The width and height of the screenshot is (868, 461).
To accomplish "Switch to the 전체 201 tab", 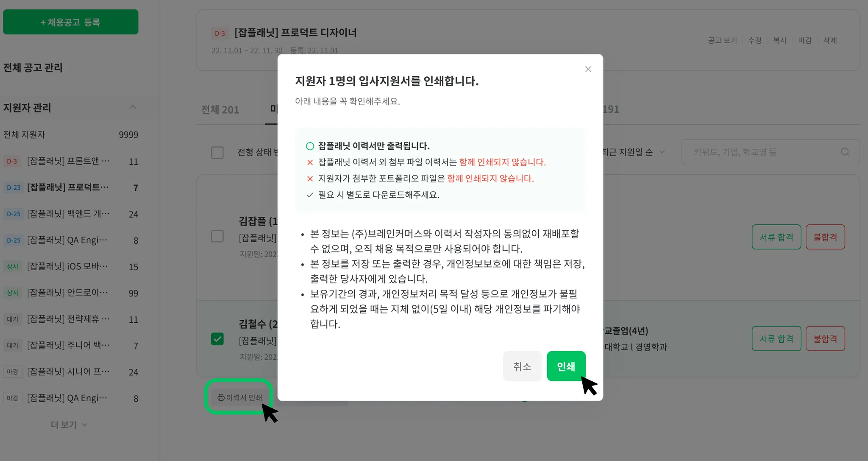I will (220, 110).
